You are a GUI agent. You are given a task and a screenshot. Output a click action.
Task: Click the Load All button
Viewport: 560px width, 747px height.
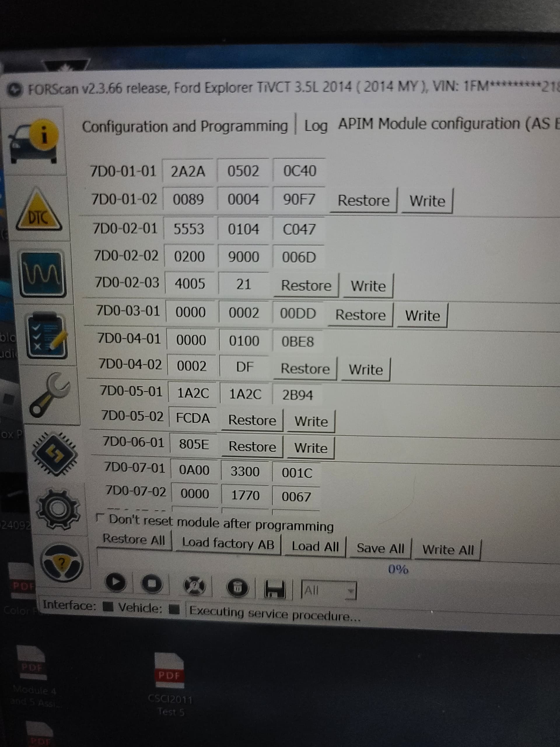tap(315, 547)
